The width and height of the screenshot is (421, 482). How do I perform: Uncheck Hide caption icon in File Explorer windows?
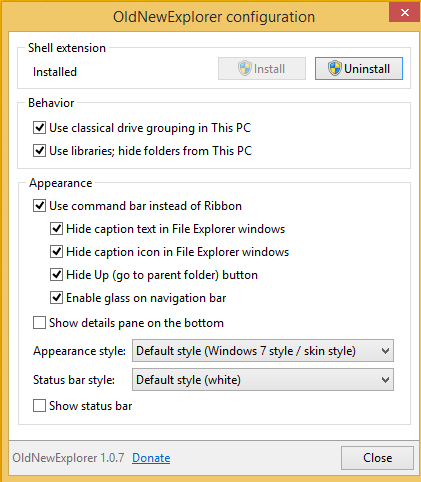pyautogui.click(x=56, y=252)
